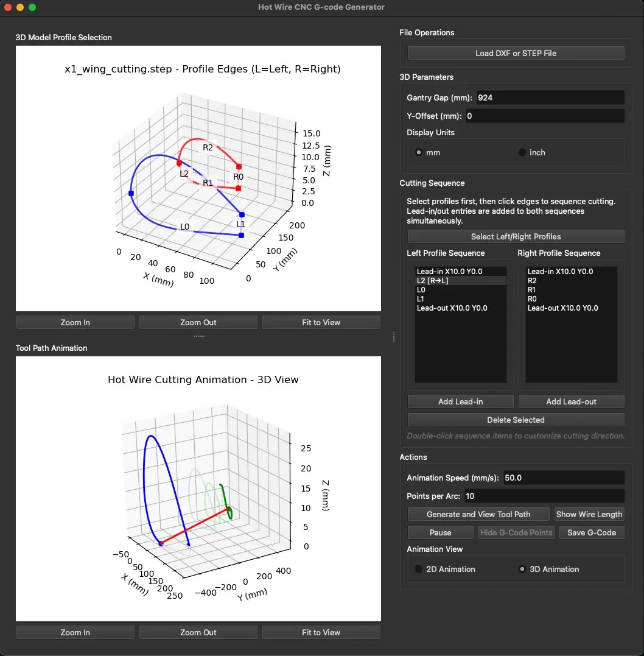The height and width of the screenshot is (656, 644).
Task: Click Add Lead-in button
Action: (460, 401)
